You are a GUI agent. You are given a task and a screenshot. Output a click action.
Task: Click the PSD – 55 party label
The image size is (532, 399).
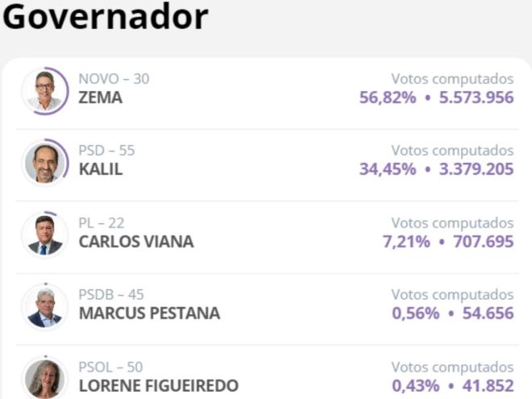tap(106, 151)
